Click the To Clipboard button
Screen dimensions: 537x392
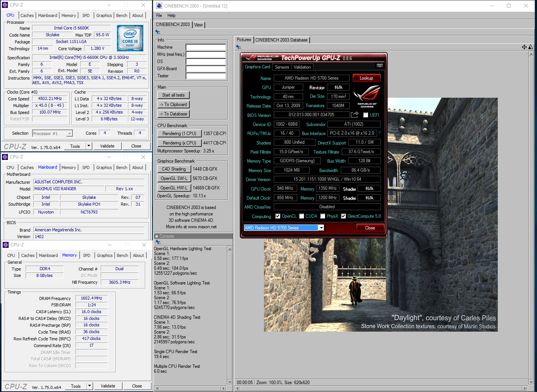(x=173, y=105)
